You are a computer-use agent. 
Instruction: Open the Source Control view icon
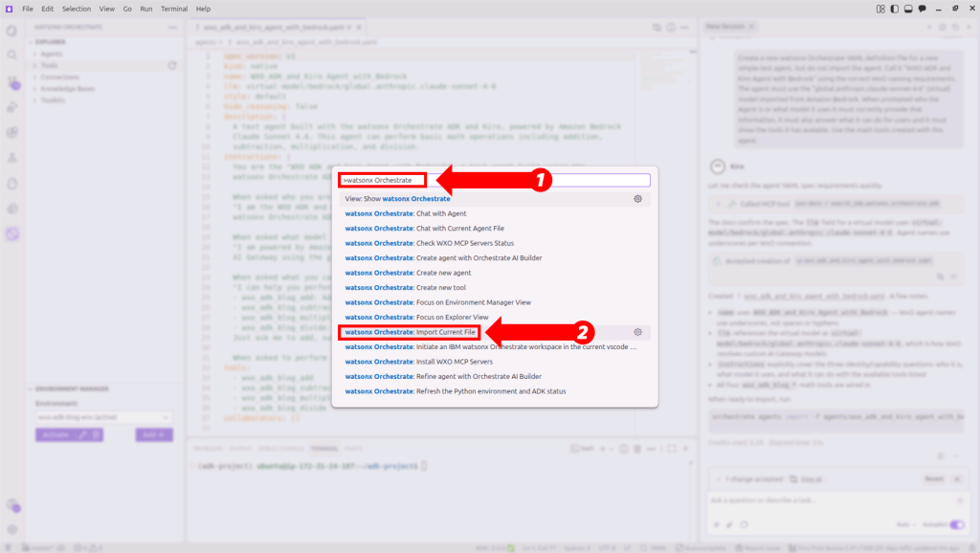(x=11, y=81)
